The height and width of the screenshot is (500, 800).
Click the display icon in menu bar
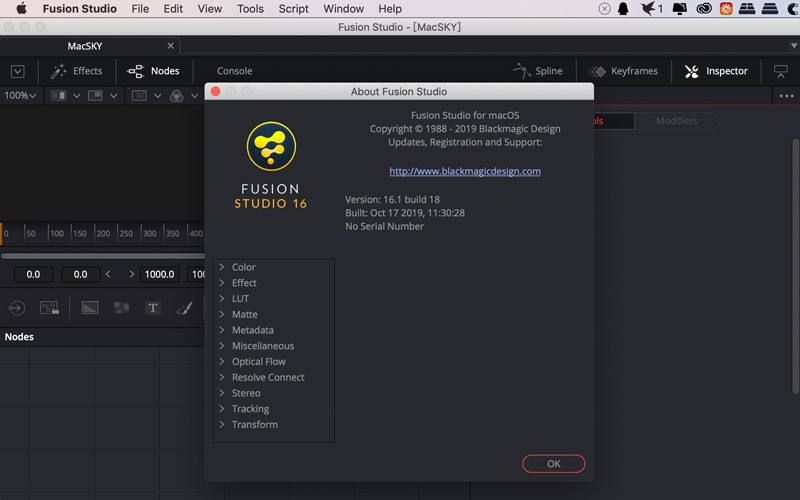[680, 9]
